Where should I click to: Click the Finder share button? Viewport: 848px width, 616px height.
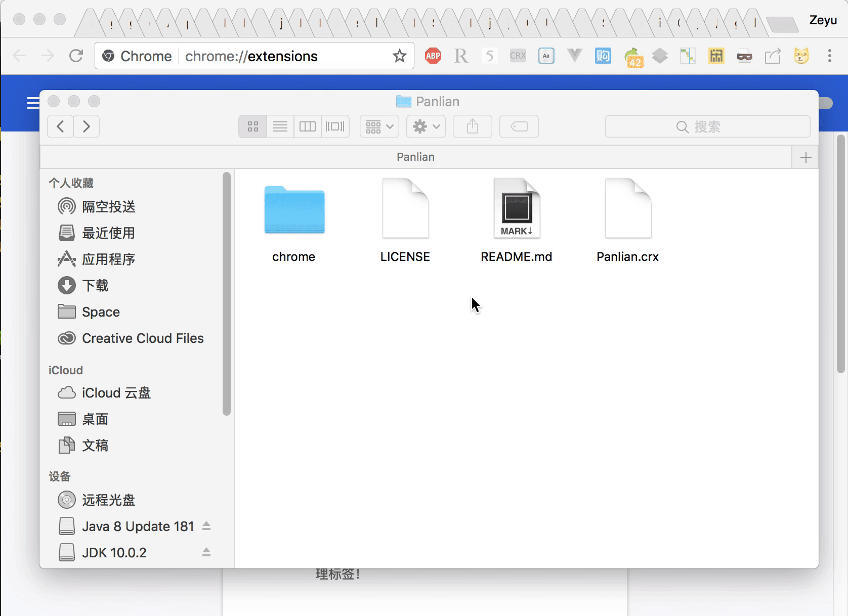coord(473,126)
